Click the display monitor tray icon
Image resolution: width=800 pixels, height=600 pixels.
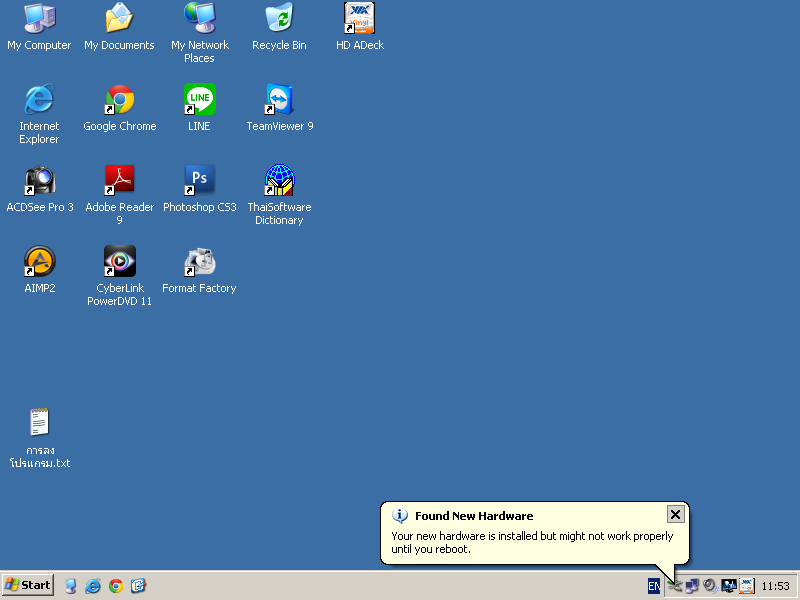pyautogui.click(x=729, y=586)
